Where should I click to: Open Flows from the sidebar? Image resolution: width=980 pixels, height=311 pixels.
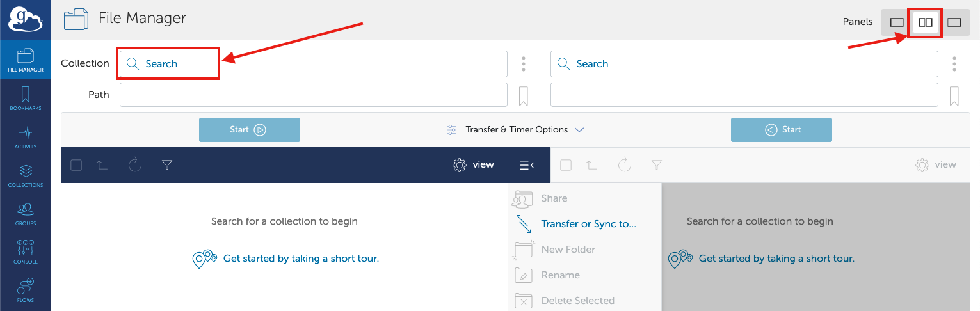26,290
